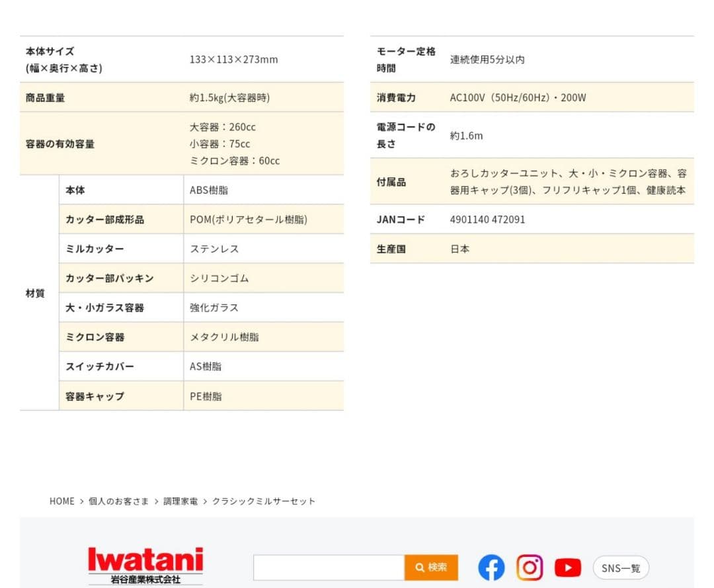
Task: Click the chevron after the HOME breadcrumb
Action: pos(80,501)
